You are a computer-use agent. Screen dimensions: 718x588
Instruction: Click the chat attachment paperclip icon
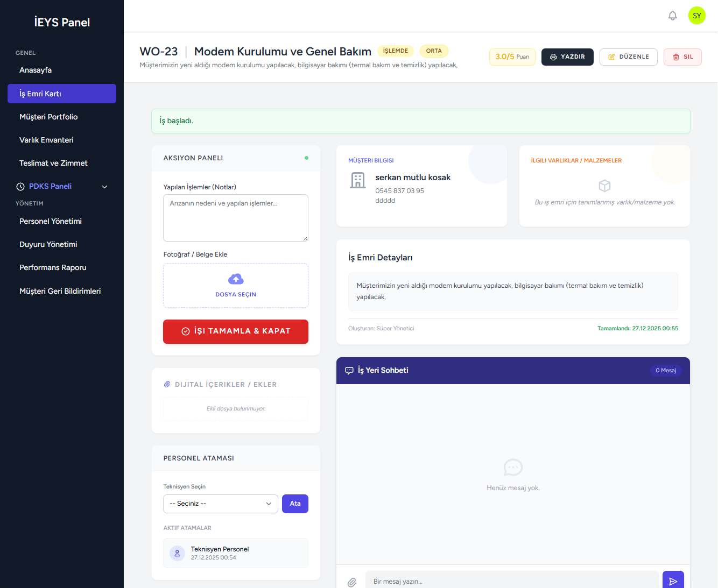[352, 582]
